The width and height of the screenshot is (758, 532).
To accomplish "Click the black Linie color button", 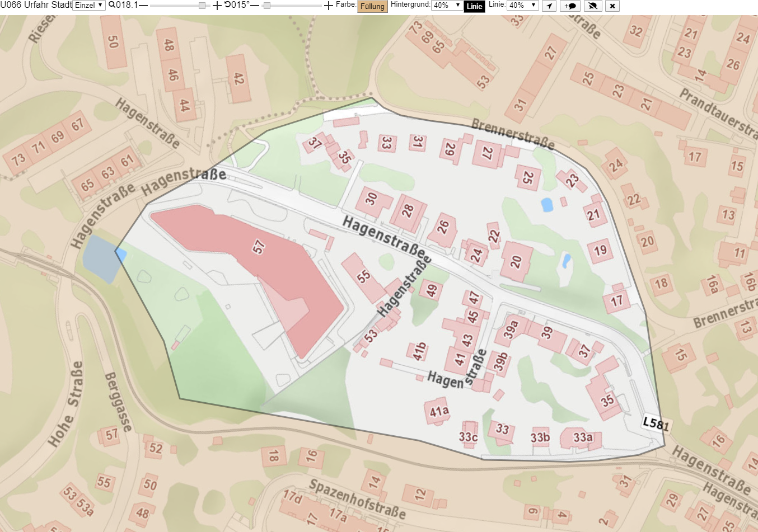I will coord(475,6).
